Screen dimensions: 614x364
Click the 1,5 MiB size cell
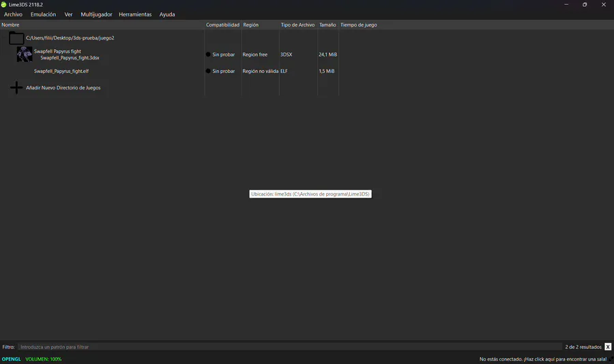327,72
